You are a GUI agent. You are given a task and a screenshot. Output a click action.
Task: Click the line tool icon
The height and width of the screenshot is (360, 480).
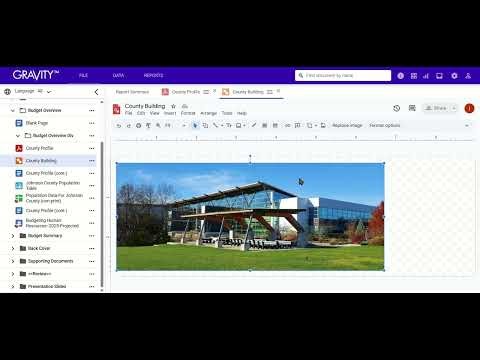(x=215, y=126)
